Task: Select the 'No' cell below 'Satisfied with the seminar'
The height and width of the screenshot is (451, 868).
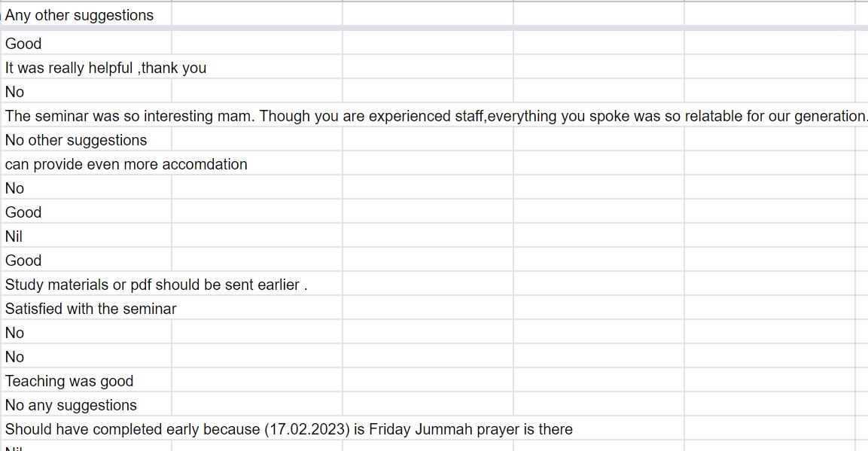Action: tap(14, 333)
